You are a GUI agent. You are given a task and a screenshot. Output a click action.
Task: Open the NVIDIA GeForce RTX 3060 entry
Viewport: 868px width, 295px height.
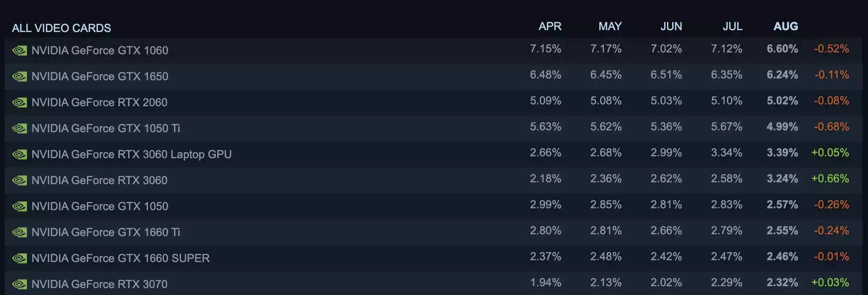(99, 180)
